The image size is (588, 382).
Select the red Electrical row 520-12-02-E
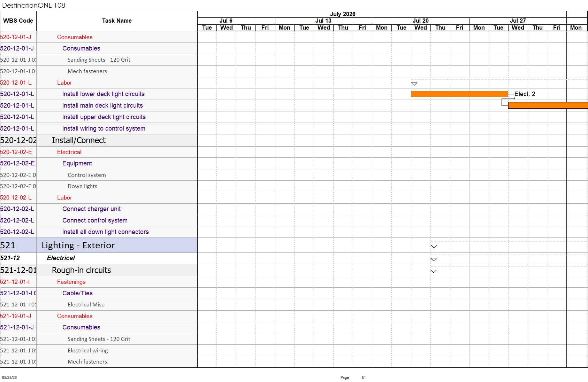click(99, 152)
